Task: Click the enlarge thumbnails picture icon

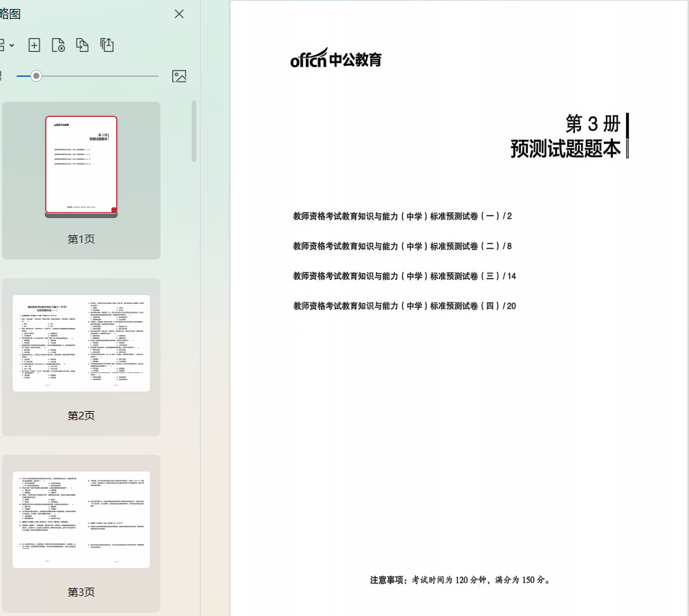Action: (179, 76)
